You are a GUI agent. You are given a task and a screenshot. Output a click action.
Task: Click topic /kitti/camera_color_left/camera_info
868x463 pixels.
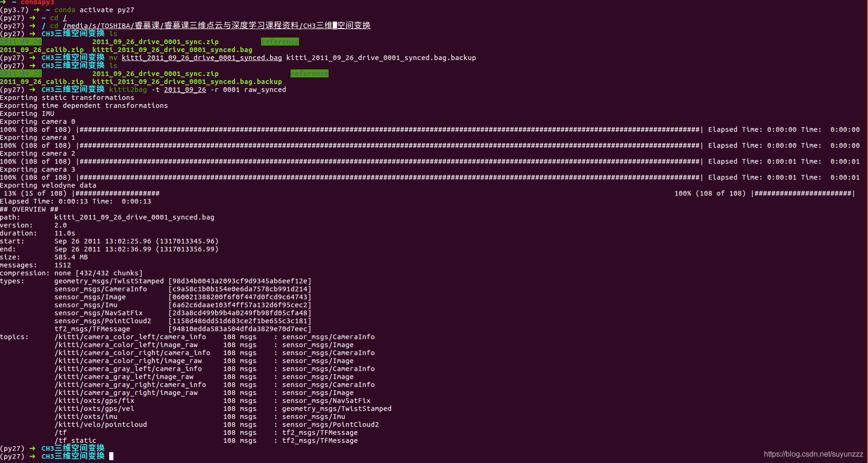(130, 337)
